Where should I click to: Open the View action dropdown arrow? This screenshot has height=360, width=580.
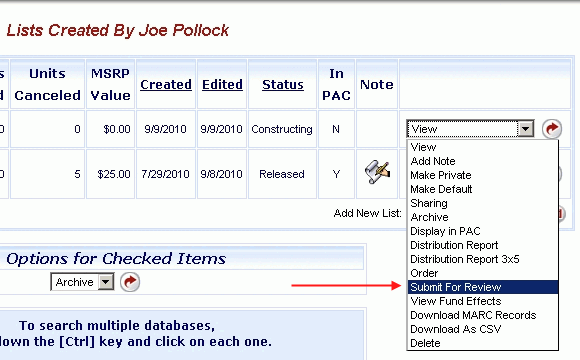click(526, 129)
